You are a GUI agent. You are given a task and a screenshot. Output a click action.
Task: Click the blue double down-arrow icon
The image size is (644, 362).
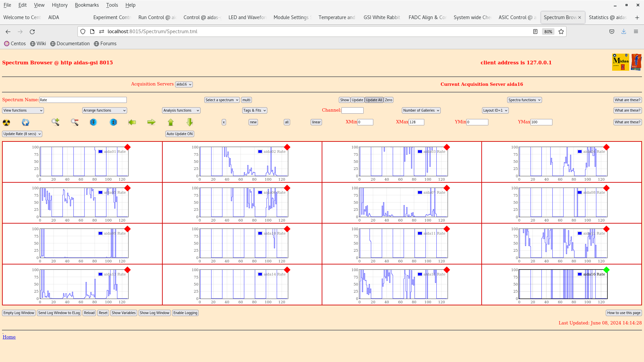tap(93, 122)
